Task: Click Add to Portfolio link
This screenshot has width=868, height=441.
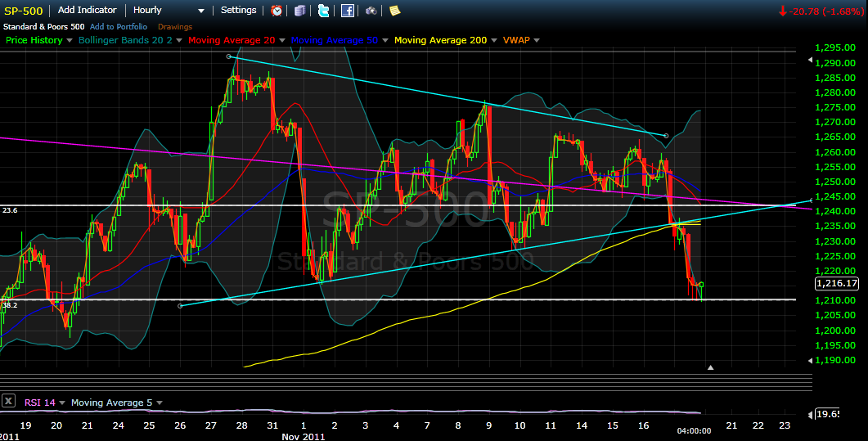Action: coord(119,26)
